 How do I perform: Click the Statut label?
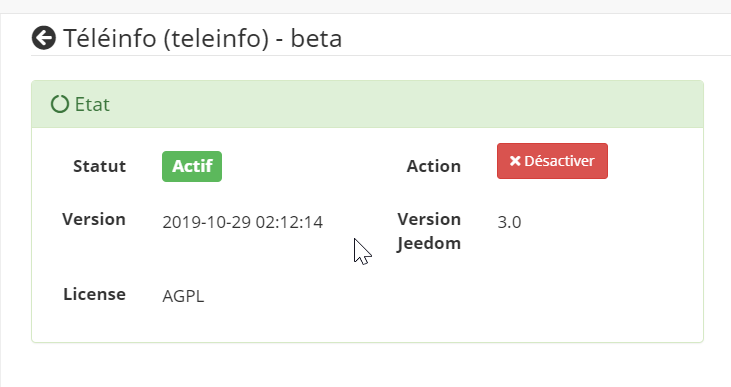(x=99, y=166)
